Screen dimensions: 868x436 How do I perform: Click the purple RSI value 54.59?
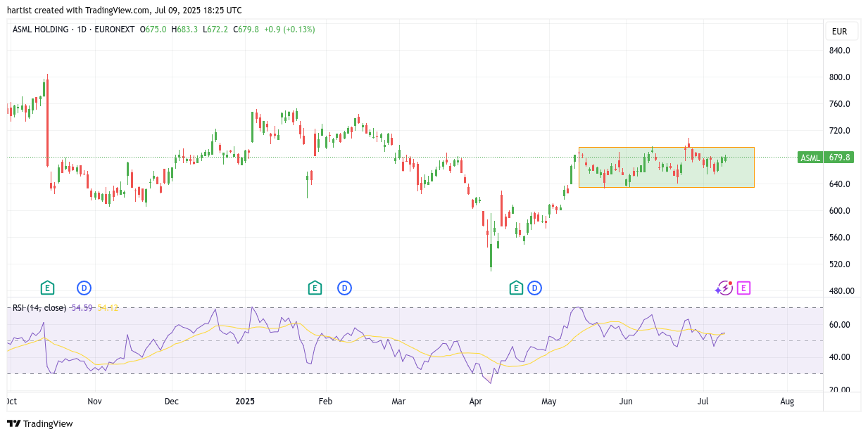point(82,307)
